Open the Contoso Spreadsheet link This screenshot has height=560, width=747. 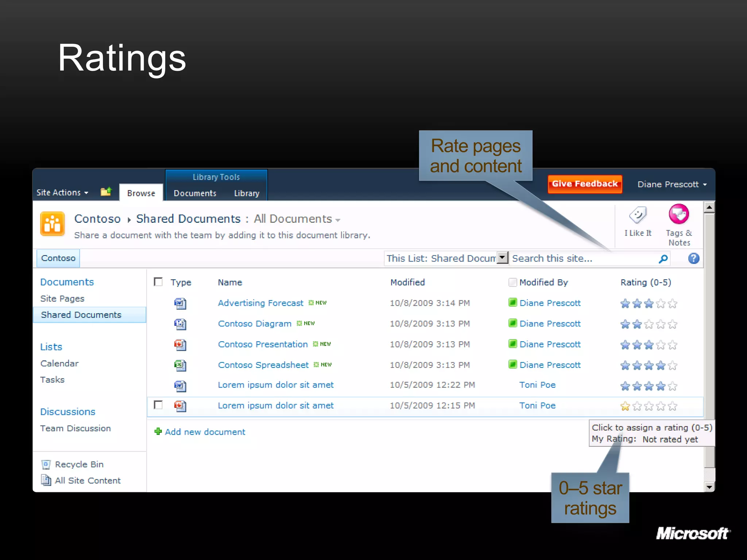coord(263,365)
